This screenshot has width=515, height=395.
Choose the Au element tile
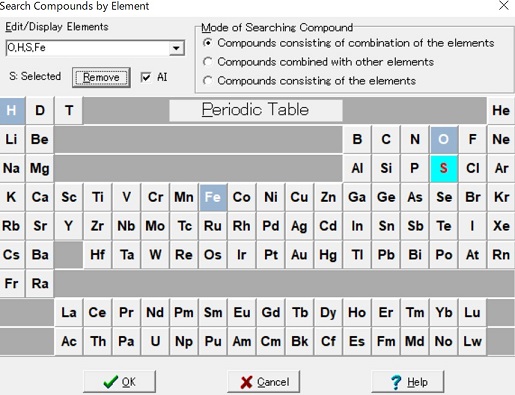pos(299,255)
